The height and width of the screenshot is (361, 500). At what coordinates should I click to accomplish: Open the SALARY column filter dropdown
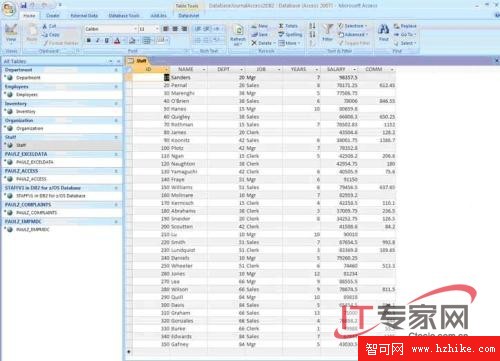(x=354, y=69)
